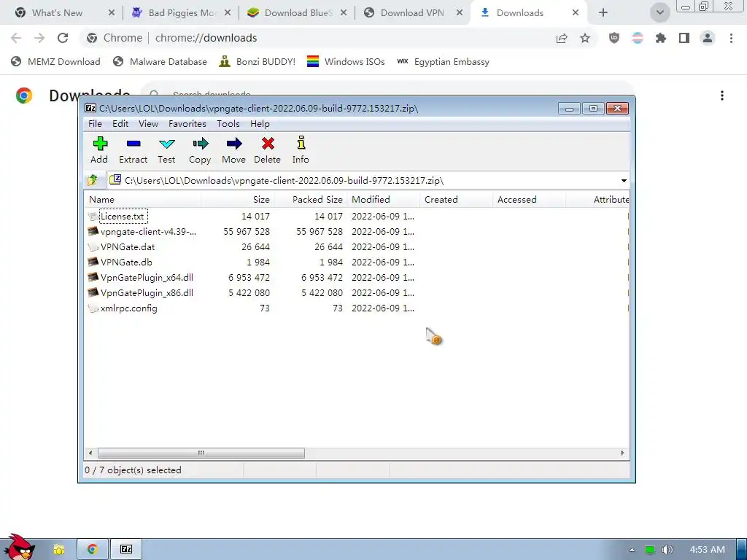Image resolution: width=747 pixels, height=560 pixels.
Task: Click the horizontal scrollbar thumb in 7-Zip
Action: 201,453
